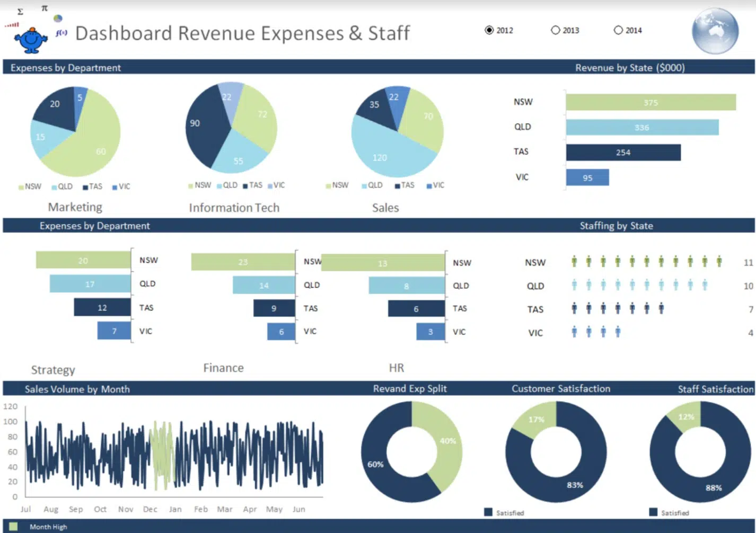Viewport: 756px width, 533px height.
Task: Select the 2014 year radio button
Action: [x=618, y=30]
